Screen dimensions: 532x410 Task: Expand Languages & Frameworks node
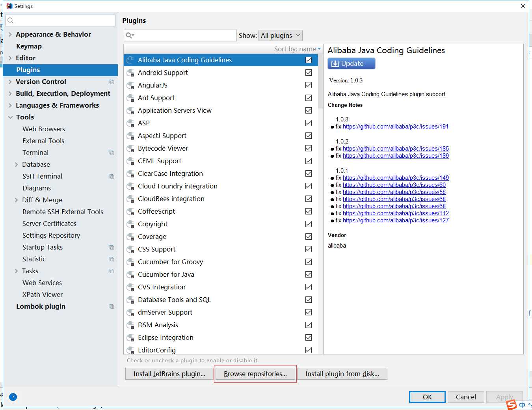point(10,105)
